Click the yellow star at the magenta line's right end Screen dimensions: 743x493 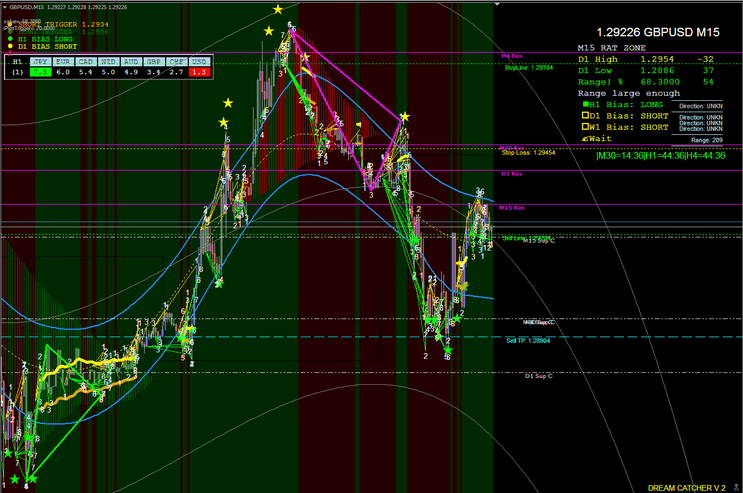coord(405,116)
